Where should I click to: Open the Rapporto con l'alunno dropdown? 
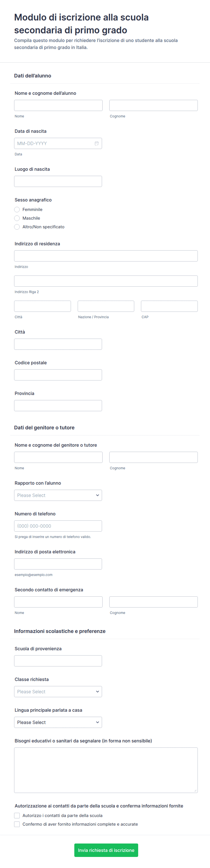58,495
